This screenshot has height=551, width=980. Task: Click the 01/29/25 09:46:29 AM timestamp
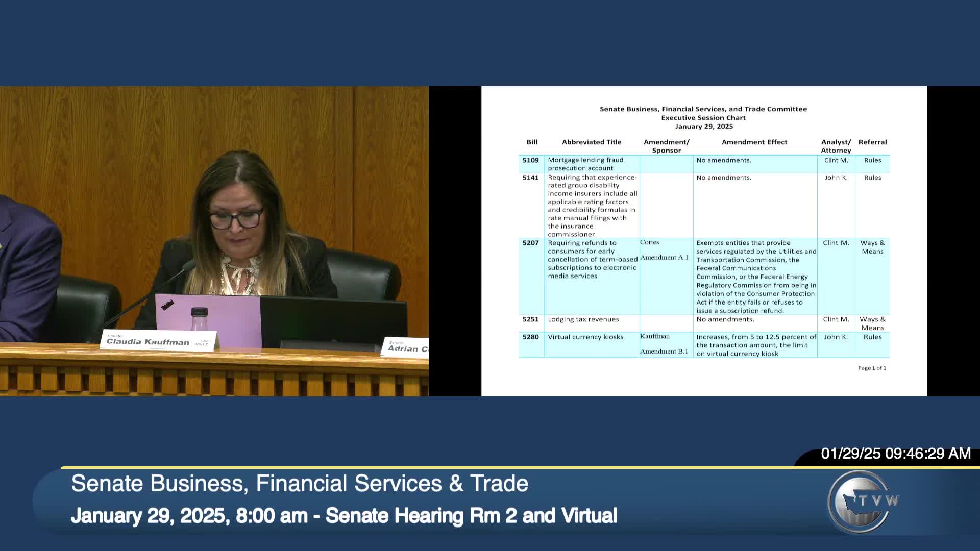[x=895, y=454]
